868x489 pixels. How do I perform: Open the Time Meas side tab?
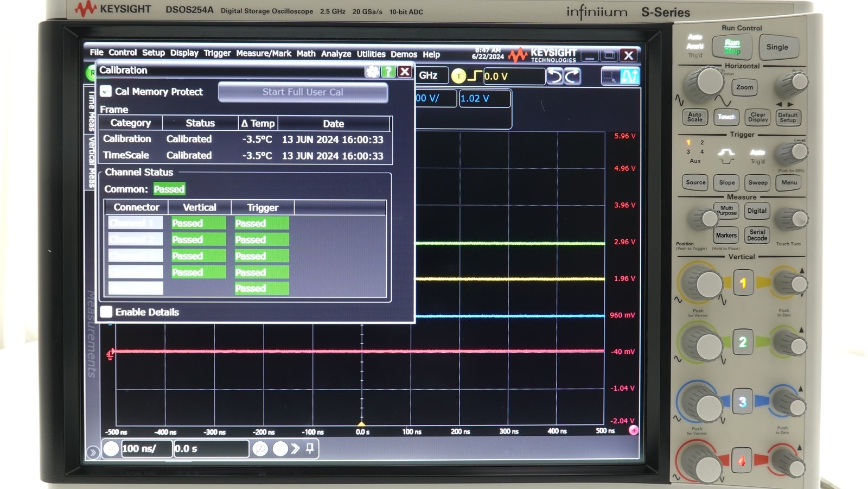[91, 111]
